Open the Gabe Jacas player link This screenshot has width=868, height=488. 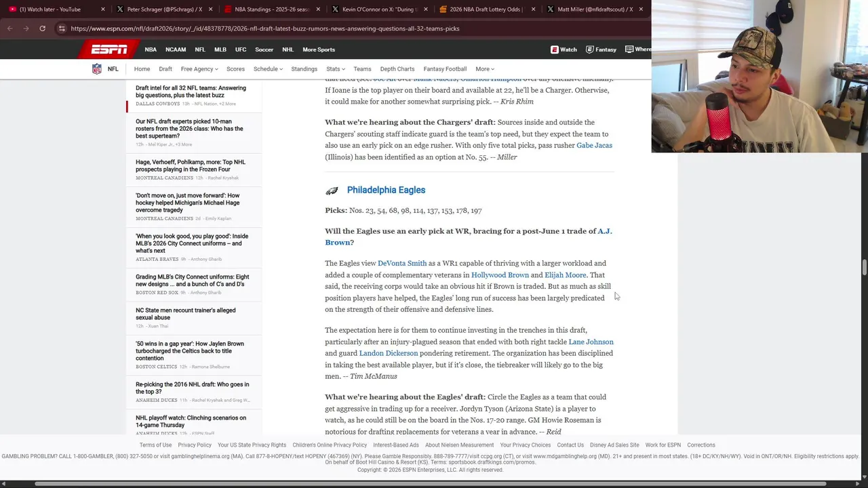tap(594, 145)
